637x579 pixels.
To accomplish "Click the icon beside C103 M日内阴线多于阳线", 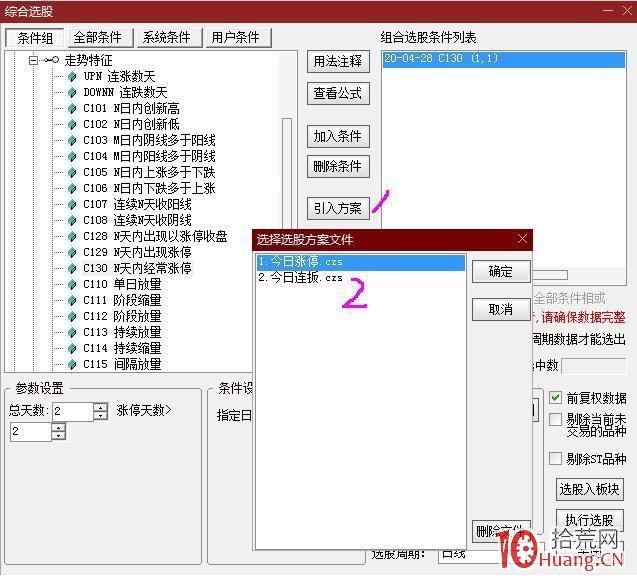I will [x=72, y=140].
